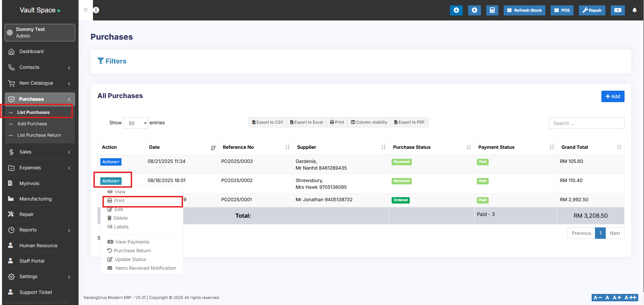The height and width of the screenshot is (305, 644).
Task: Click the Add purchase button
Action: click(x=612, y=96)
